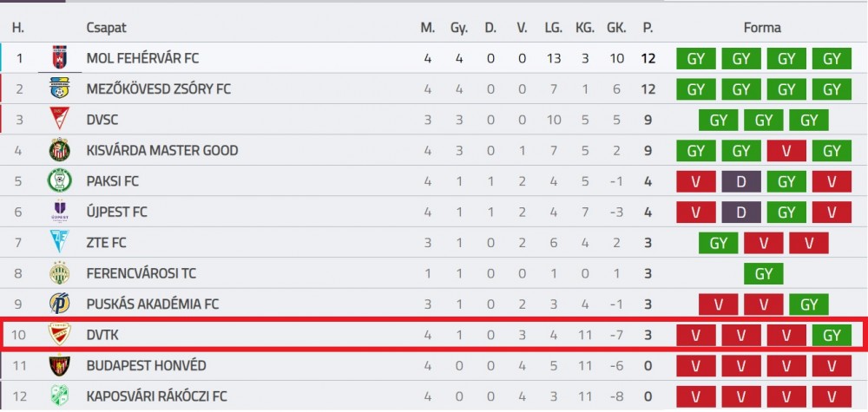868x412 pixels.
Task: Click the Puskás Akadémia FC logo
Action: pyautogui.click(x=59, y=304)
